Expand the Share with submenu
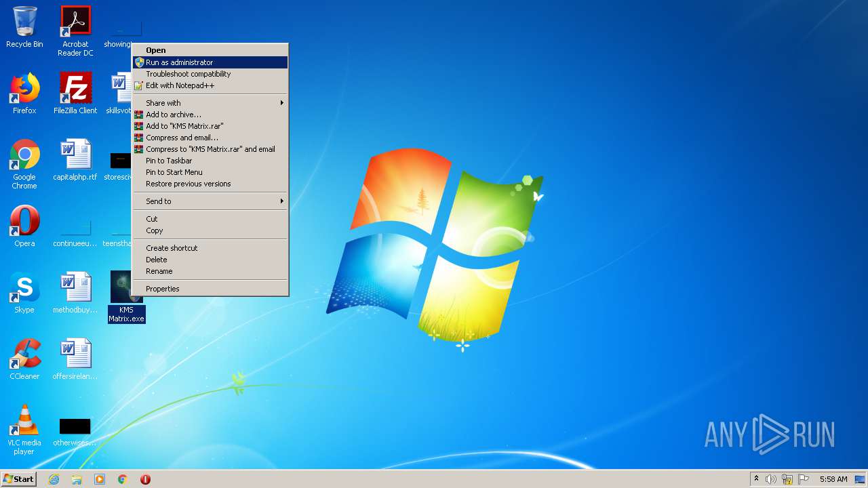This screenshot has height=488, width=868. click(x=210, y=103)
